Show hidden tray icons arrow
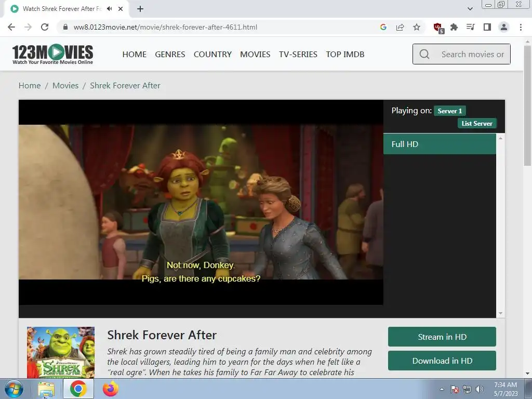This screenshot has width=532, height=399. (x=442, y=389)
